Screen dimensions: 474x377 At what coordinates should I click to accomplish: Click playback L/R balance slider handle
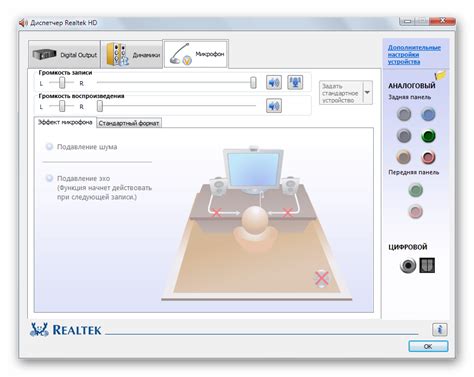click(62, 106)
